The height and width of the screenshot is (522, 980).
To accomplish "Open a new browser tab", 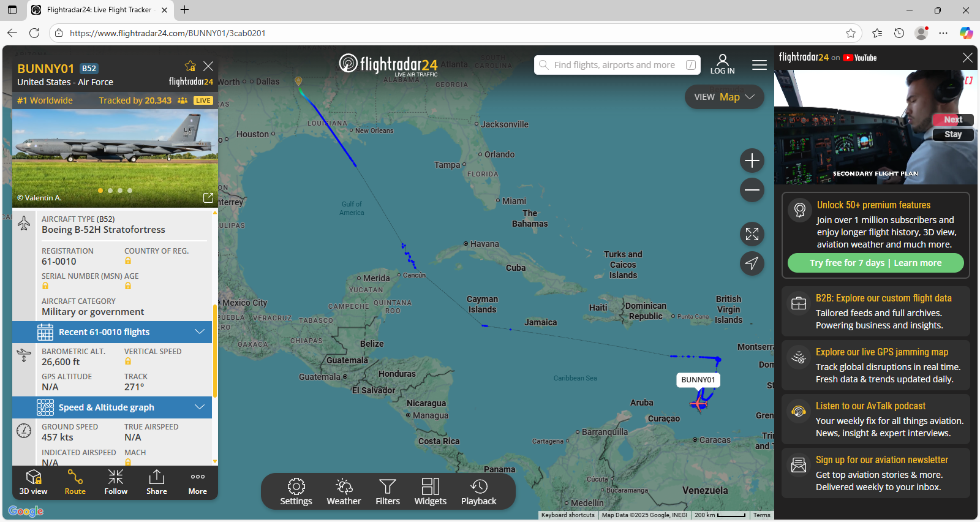I will [x=184, y=10].
